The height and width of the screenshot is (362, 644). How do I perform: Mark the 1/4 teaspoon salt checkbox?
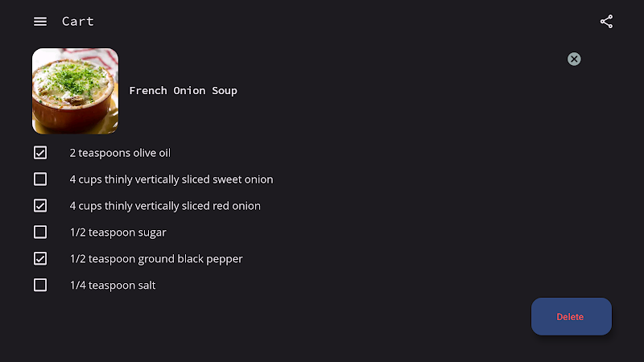tap(40, 285)
